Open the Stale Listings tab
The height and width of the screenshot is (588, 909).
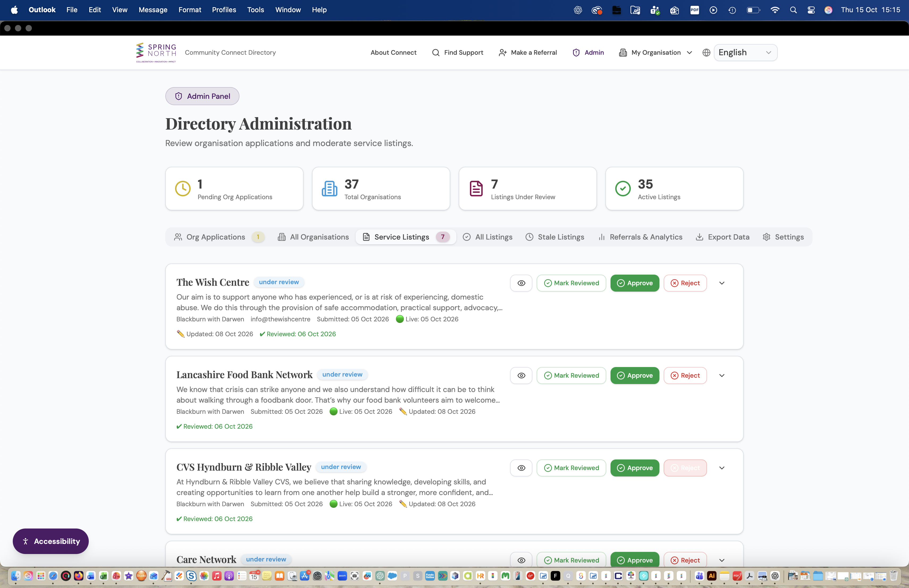(x=555, y=237)
